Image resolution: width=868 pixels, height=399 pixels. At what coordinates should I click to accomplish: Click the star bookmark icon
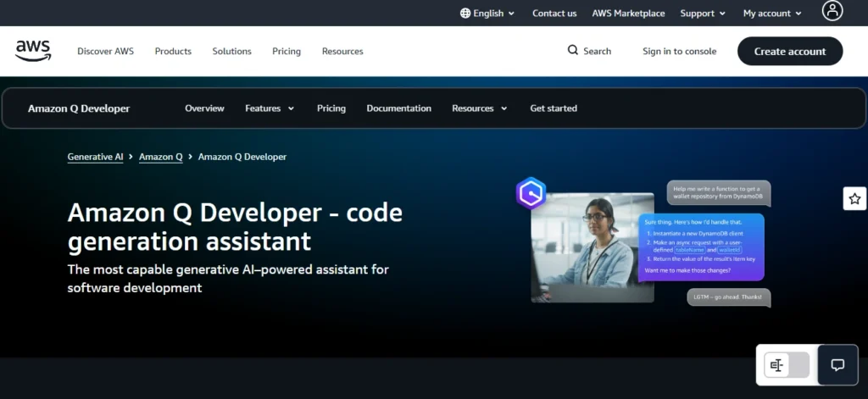coord(854,199)
